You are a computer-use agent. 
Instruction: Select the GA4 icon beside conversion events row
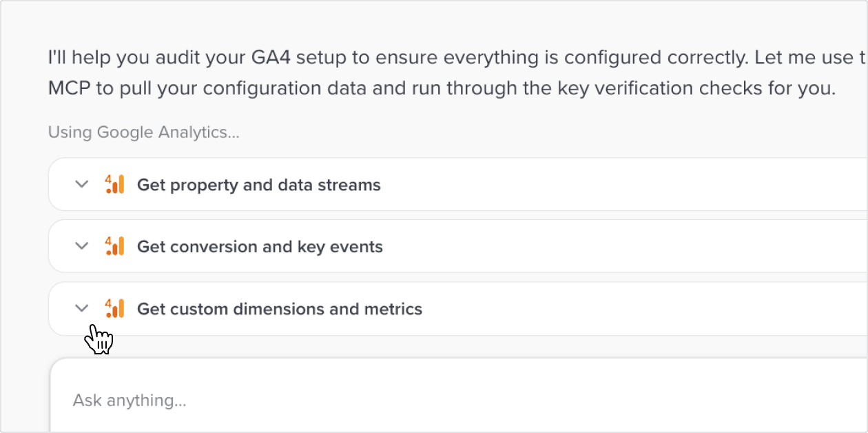pyautogui.click(x=115, y=246)
